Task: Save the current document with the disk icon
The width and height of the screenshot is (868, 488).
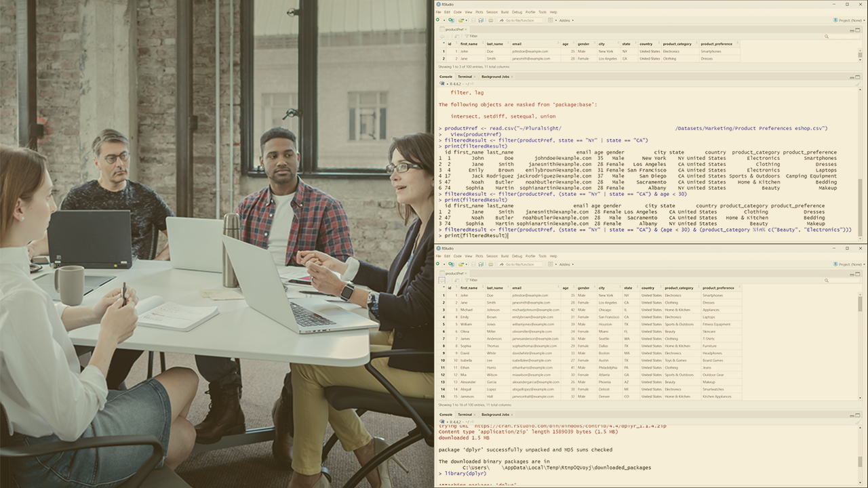Action: tap(474, 20)
